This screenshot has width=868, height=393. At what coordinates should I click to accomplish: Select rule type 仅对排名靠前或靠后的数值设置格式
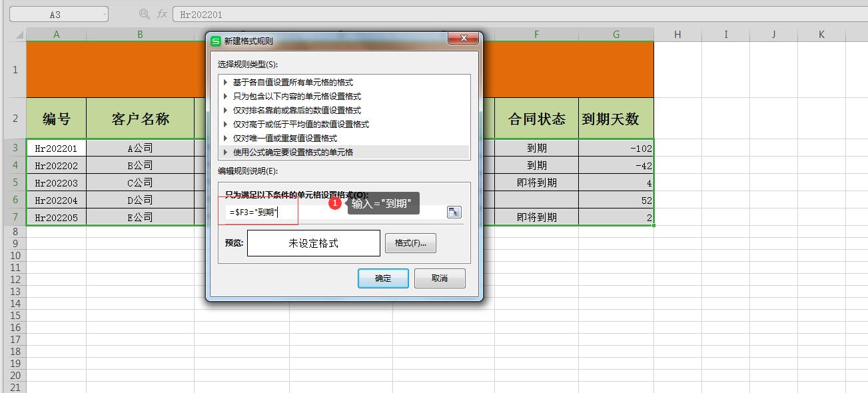tap(344, 111)
